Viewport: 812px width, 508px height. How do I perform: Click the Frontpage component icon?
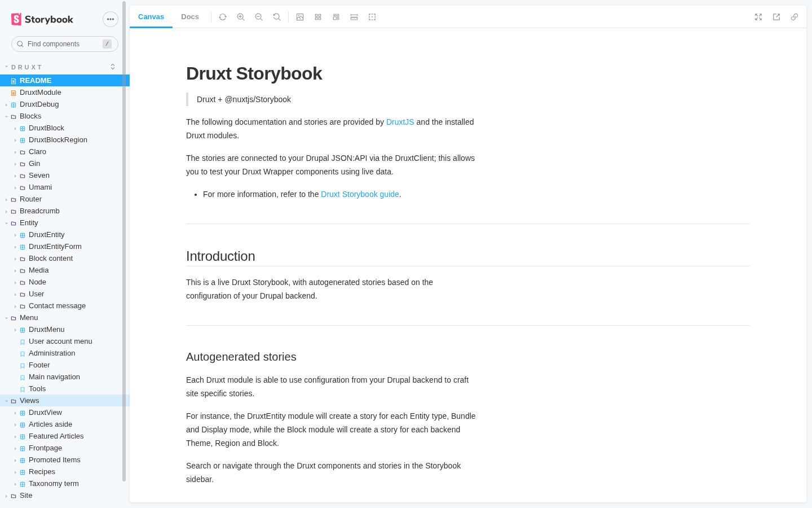click(23, 449)
